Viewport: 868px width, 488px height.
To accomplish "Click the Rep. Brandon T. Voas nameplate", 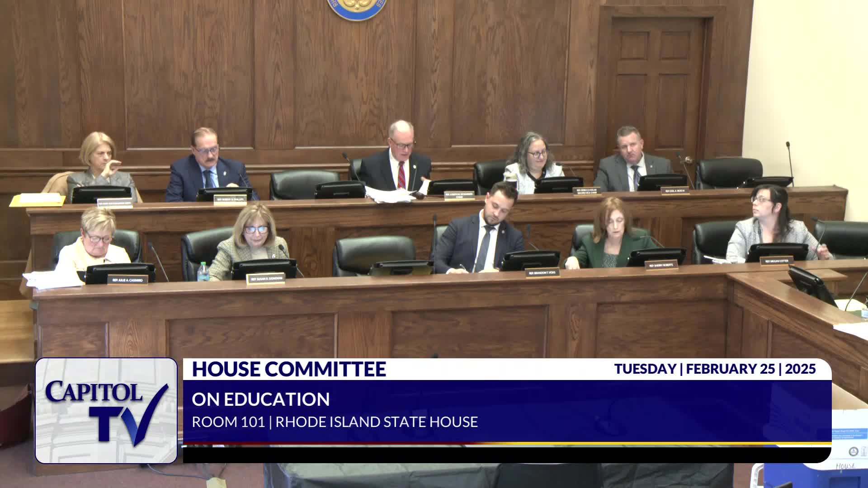I will (x=543, y=272).
